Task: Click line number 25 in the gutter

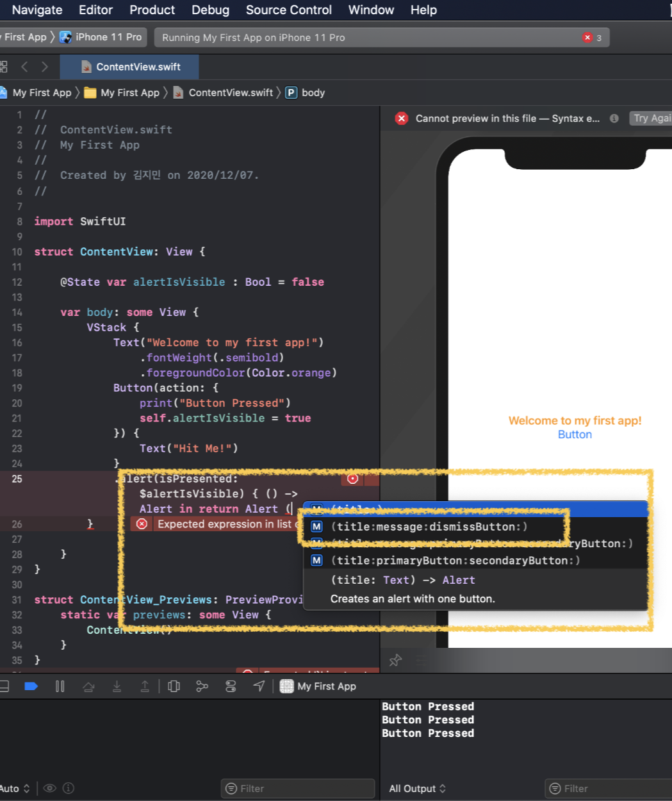Action: point(17,479)
